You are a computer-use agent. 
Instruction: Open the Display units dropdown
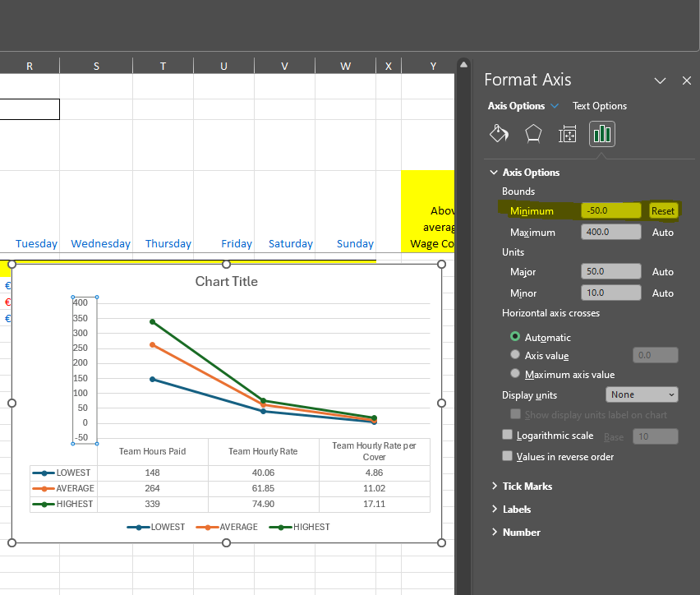[x=642, y=394]
